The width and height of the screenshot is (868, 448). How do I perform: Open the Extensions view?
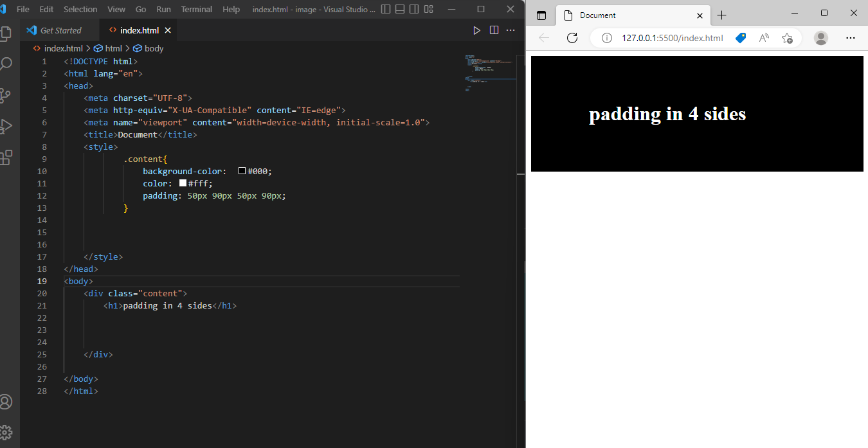(5, 157)
